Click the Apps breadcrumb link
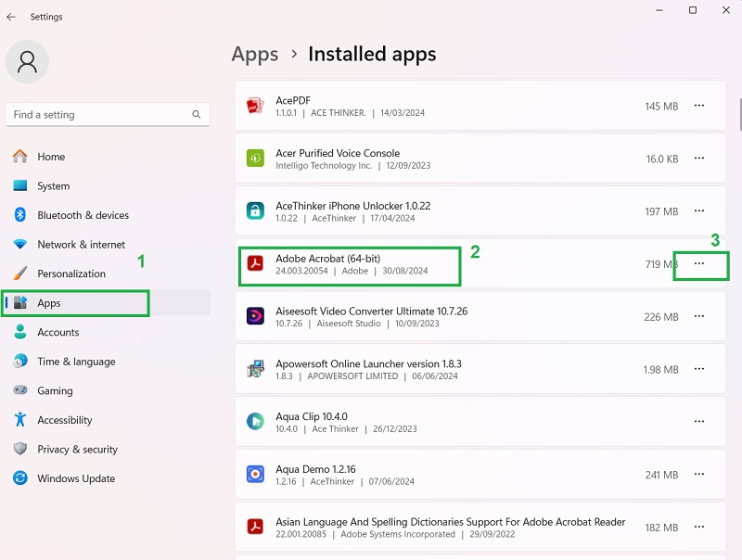742x560 pixels. click(254, 54)
